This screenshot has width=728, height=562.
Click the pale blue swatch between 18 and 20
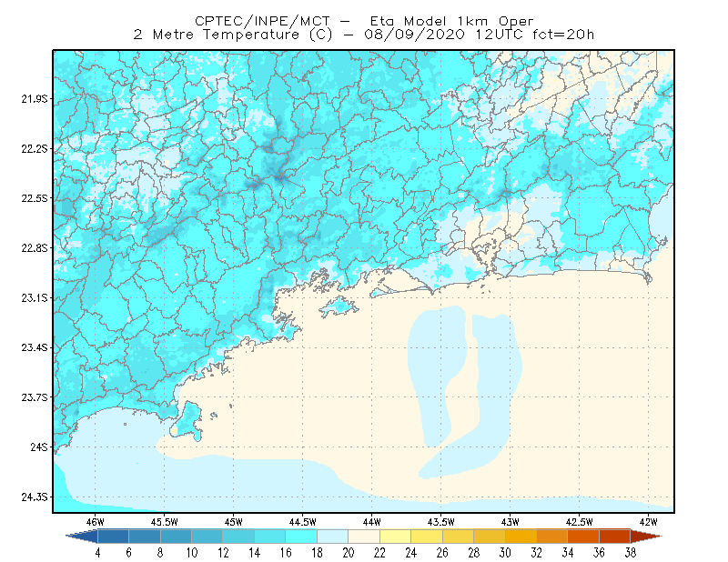pyautogui.click(x=333, y=536)
